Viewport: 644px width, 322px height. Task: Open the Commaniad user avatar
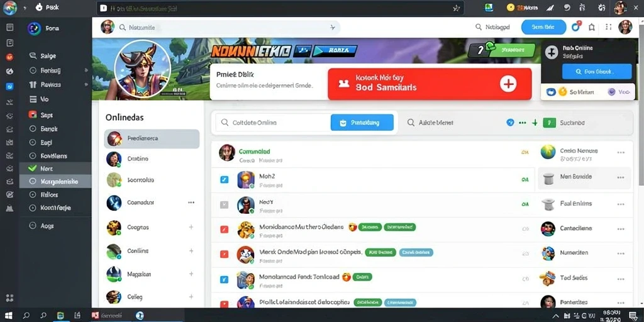tap(227, 152)
